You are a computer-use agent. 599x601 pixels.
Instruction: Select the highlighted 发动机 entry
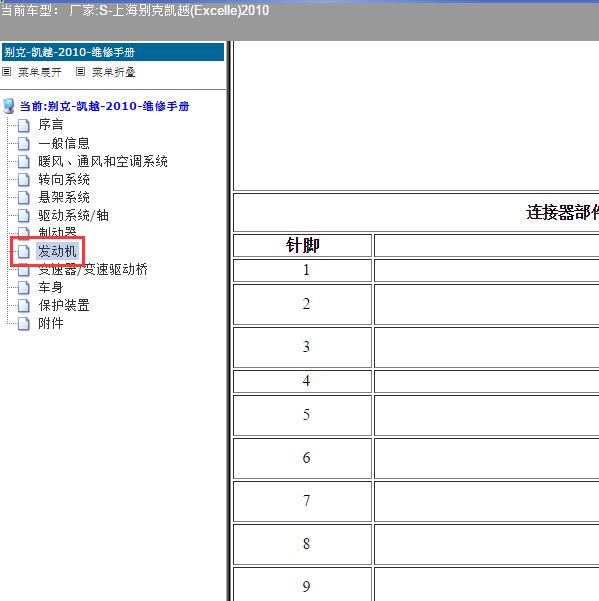(57, 251)
